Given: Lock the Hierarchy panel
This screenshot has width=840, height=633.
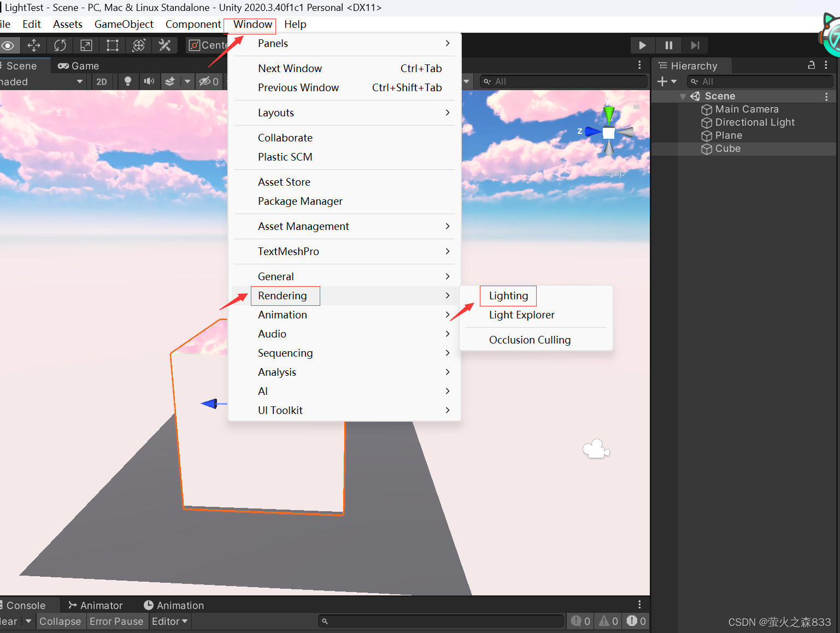Looking at the screenshot, I should (x=812, y=65).
